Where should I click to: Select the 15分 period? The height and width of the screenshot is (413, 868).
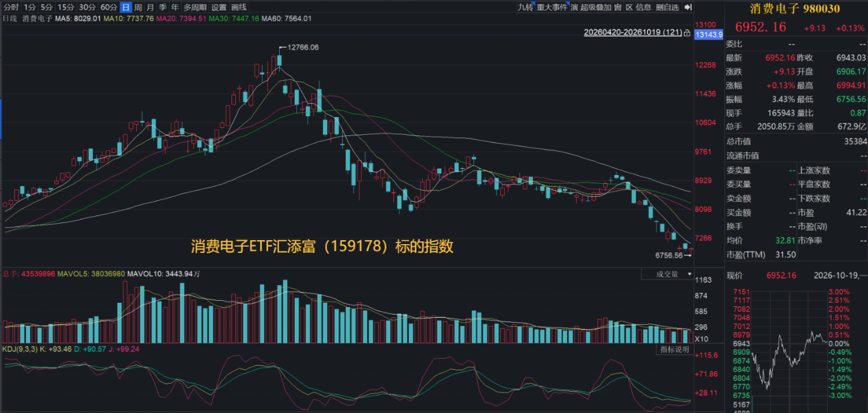tap(66, 7)
